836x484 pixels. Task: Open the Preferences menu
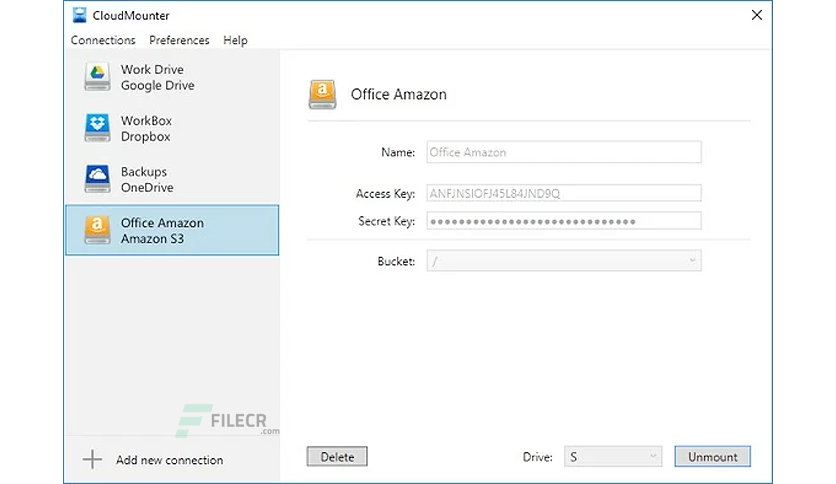[x=179, y=40]
